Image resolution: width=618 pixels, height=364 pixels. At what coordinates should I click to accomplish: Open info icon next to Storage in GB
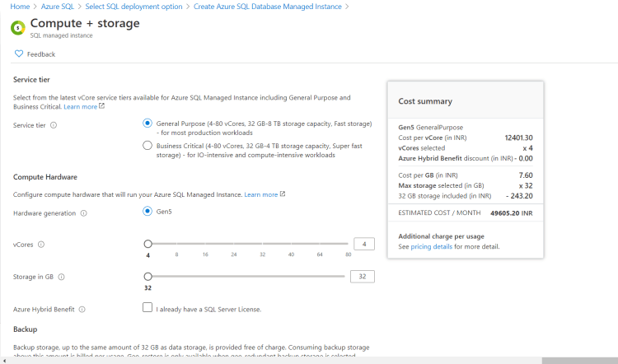pos(62,277)
